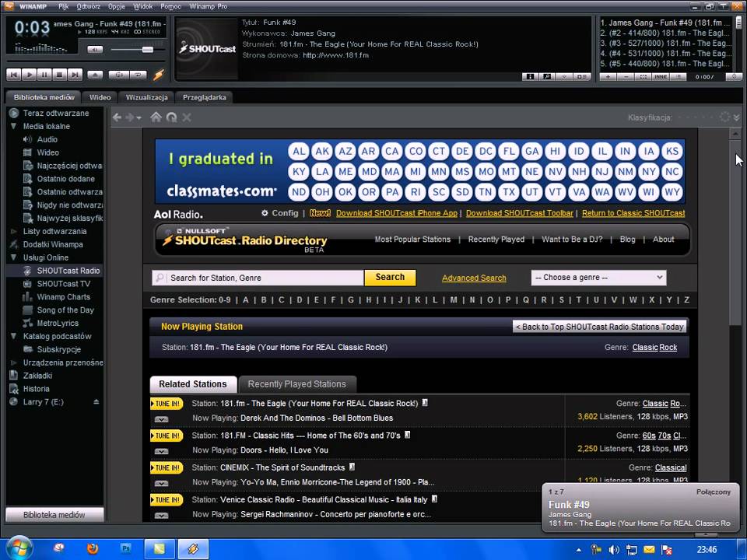
Task: Toggle shuffle mode in the player
Action: pos(118,75)
